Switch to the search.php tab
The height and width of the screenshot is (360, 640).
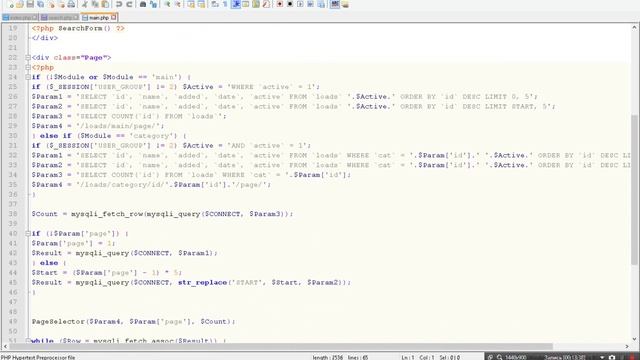click(x=60, y=18)
